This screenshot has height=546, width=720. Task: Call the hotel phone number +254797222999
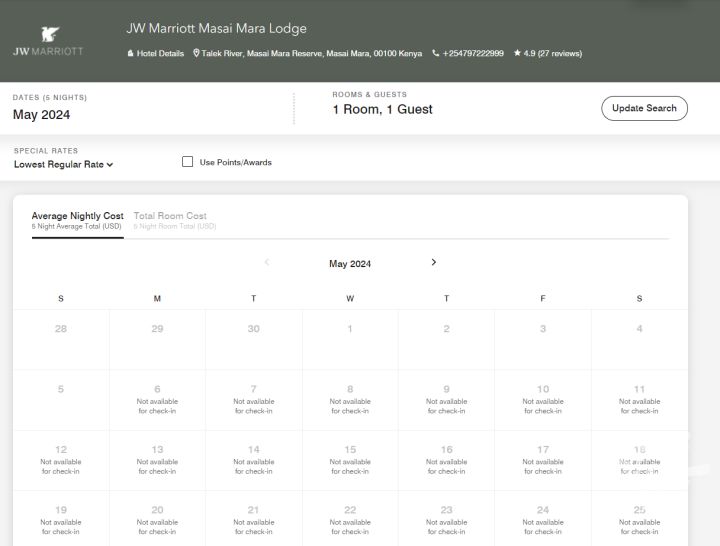coord(473,53)
